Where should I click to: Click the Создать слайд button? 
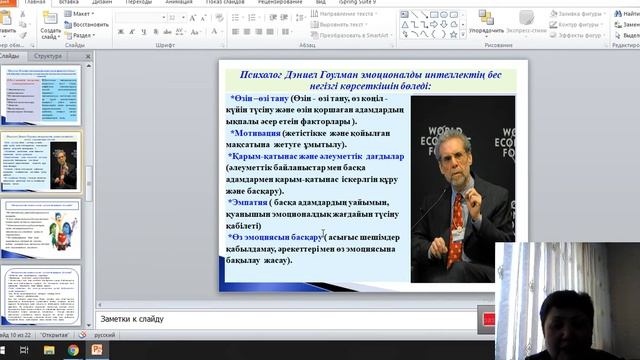50,25
